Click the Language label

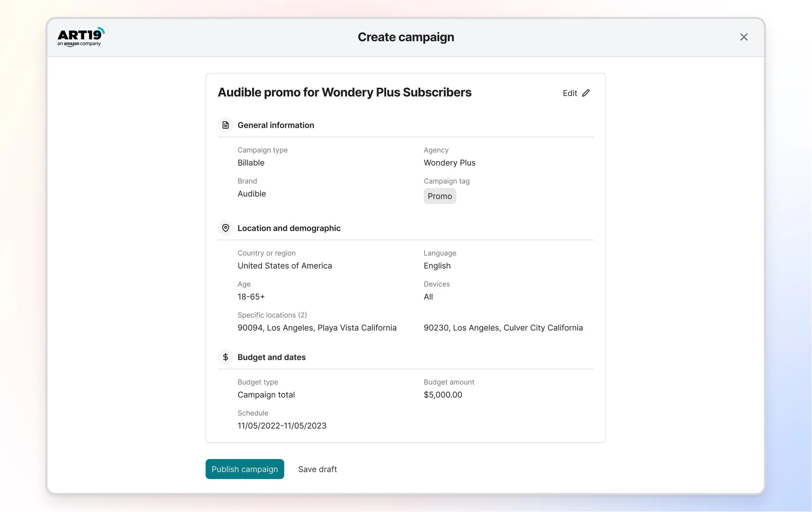point(440,253)
